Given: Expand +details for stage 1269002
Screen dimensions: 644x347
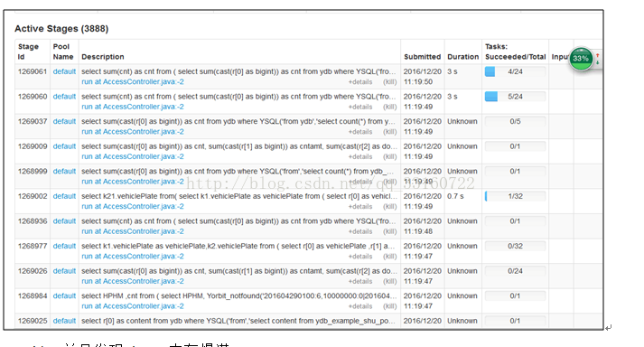Looking at the screenshot, I should click(360, 206).
